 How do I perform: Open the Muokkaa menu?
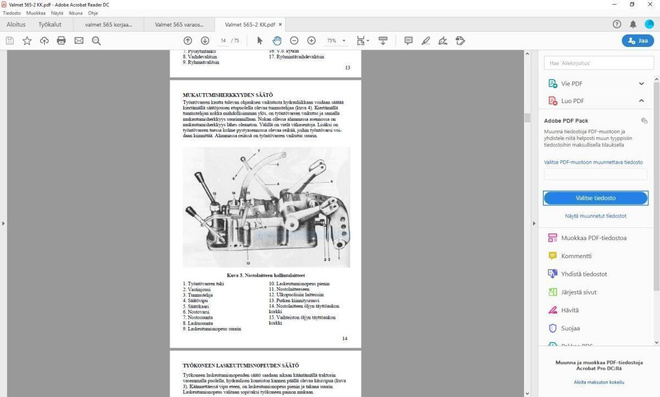tap(36, 13)
